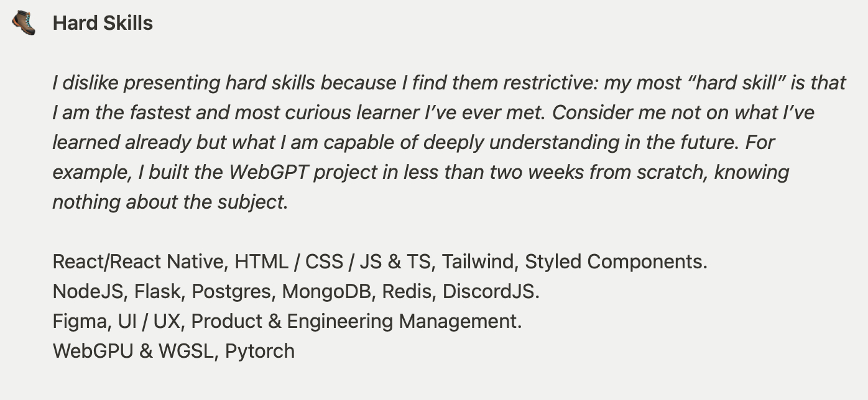Click the hiking boot emoji icon
Viewport: 868px width, 400px height.
click(24, 22)
